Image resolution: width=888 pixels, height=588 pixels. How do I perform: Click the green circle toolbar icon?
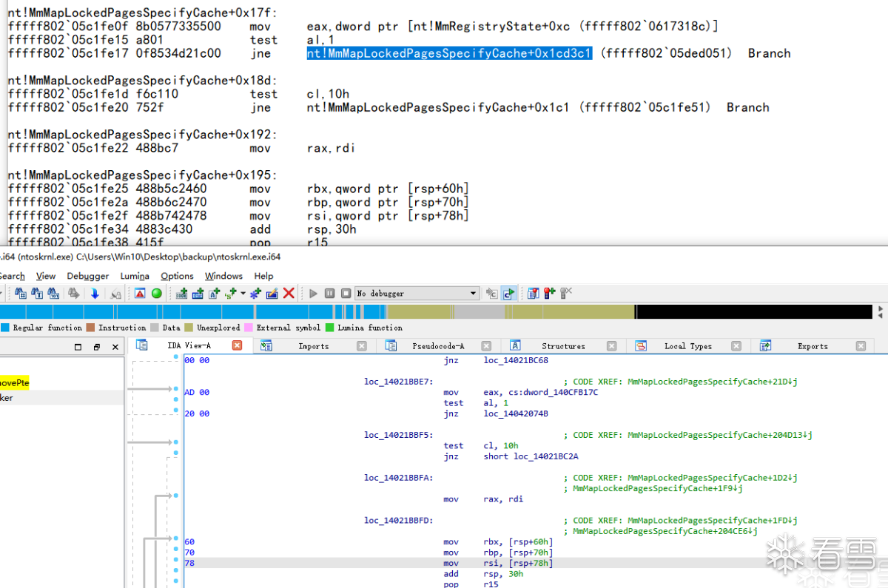point(157,293)
